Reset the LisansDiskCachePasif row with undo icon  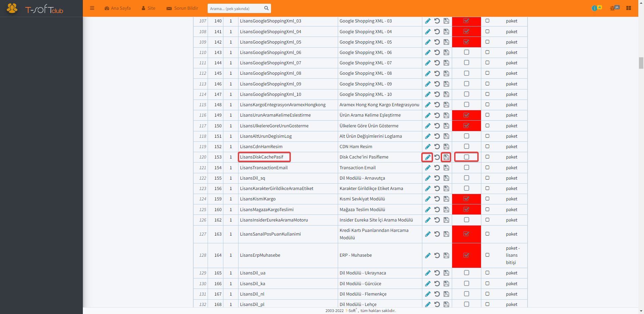click(x=437, y=157)
